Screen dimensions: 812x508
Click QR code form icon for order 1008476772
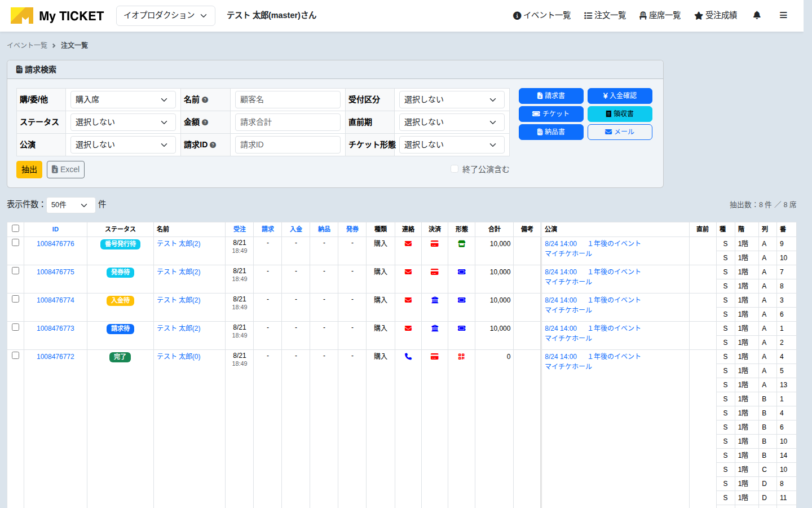point(461,357)
